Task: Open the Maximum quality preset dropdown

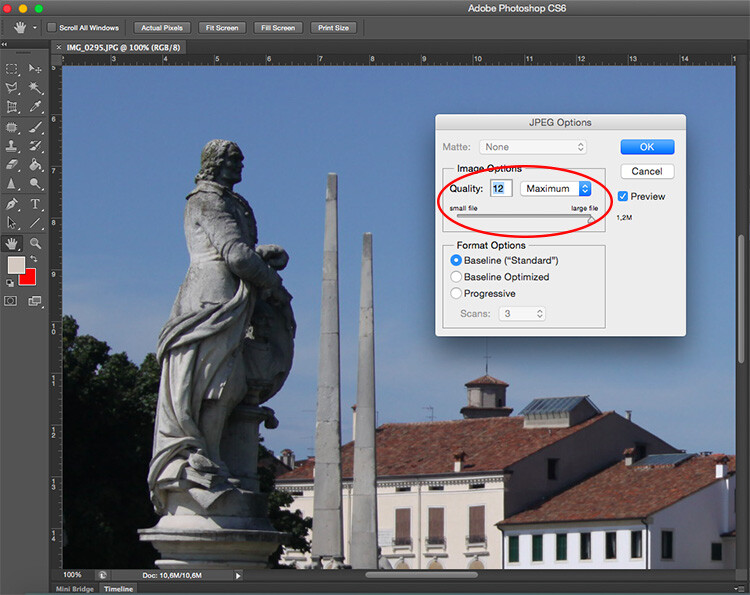Action: (x=556, y=188)
